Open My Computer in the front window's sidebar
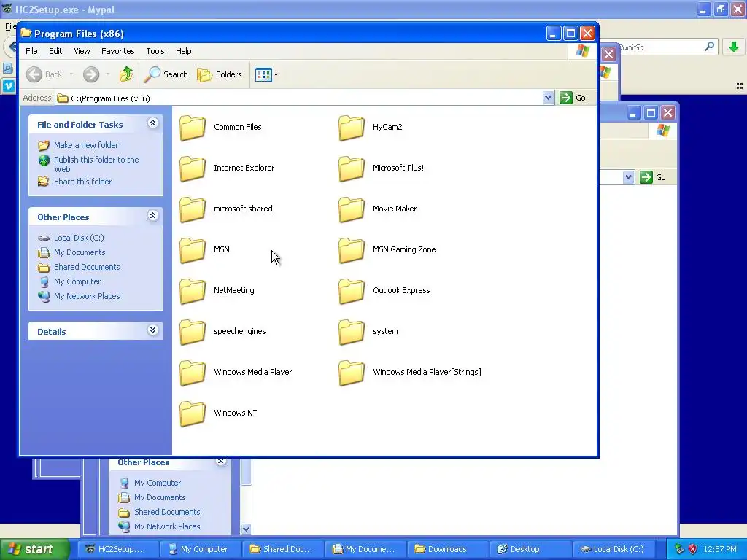 (x=77, y=281)
